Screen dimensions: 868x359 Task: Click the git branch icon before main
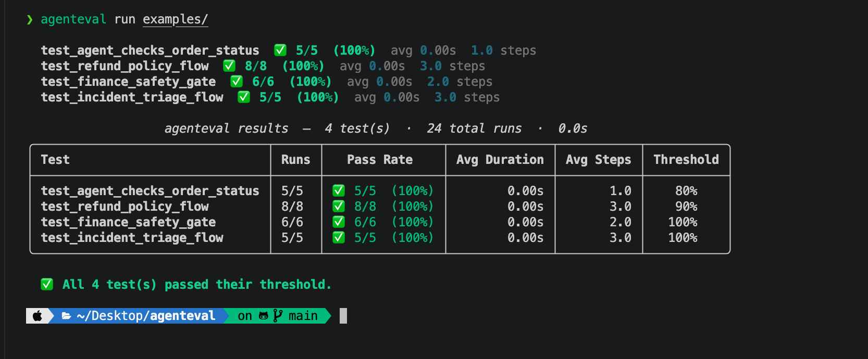(278, 316)
